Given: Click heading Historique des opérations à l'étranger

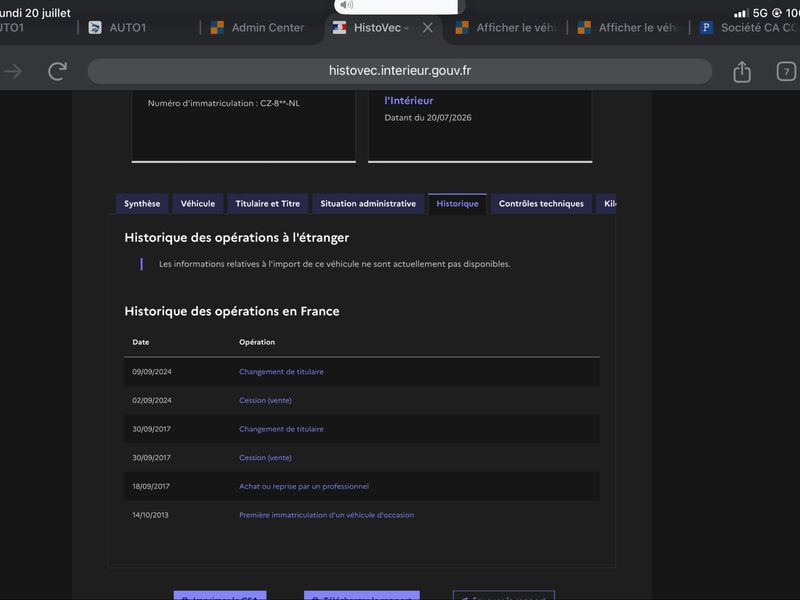Looking at the screenshot, I should click(x=237, y=238).
